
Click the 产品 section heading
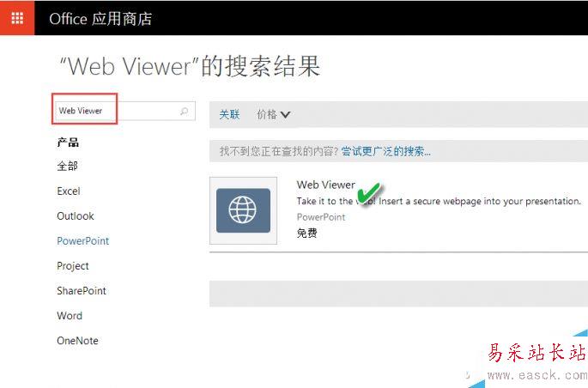(x=68, y=142)
